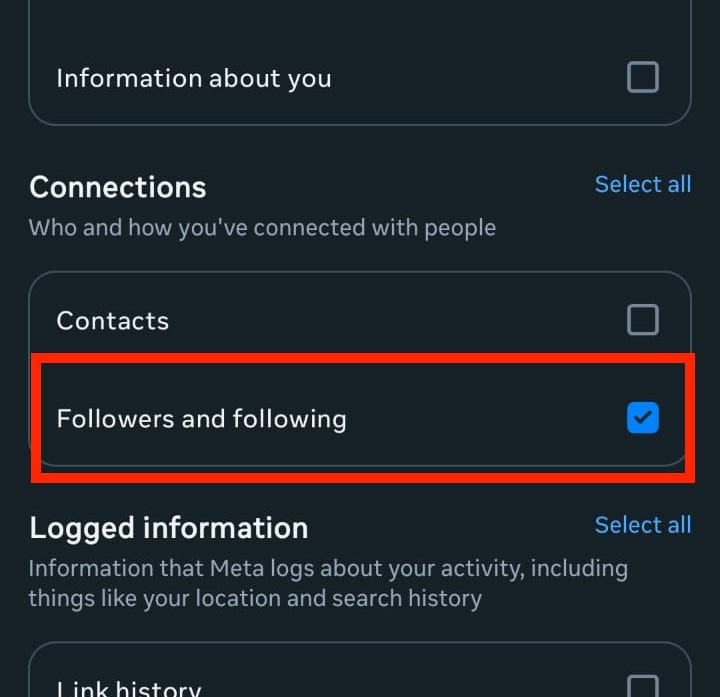Image resolution: width=720 pixels, height=697 pixels.
Task: Click the 'Information that Meta logs' description
Action: pyautogui.click(x=327, y=569)
